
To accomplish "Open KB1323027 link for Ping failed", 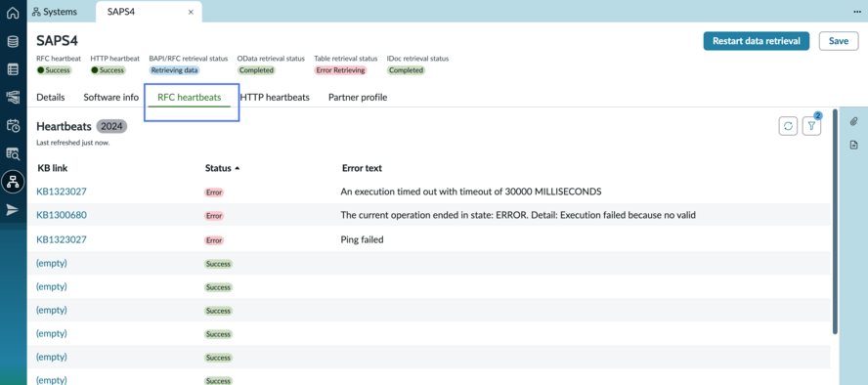I will click(x=62, y=239).
